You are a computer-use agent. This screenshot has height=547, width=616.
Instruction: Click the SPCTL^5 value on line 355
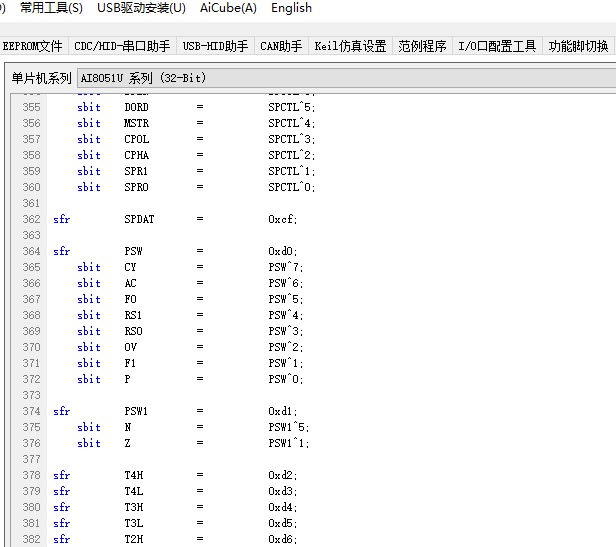[x=292, y=107]
